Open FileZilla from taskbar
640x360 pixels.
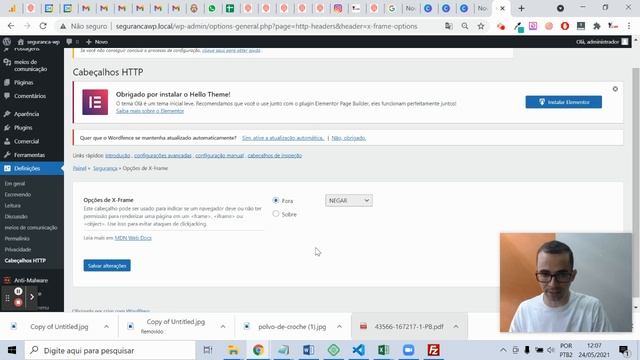433,350
